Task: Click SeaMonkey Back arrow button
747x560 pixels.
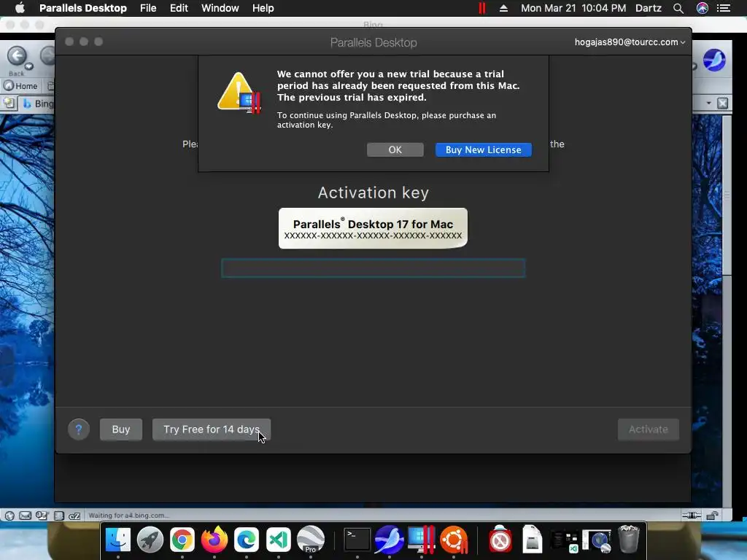Action: coord(17,56)
